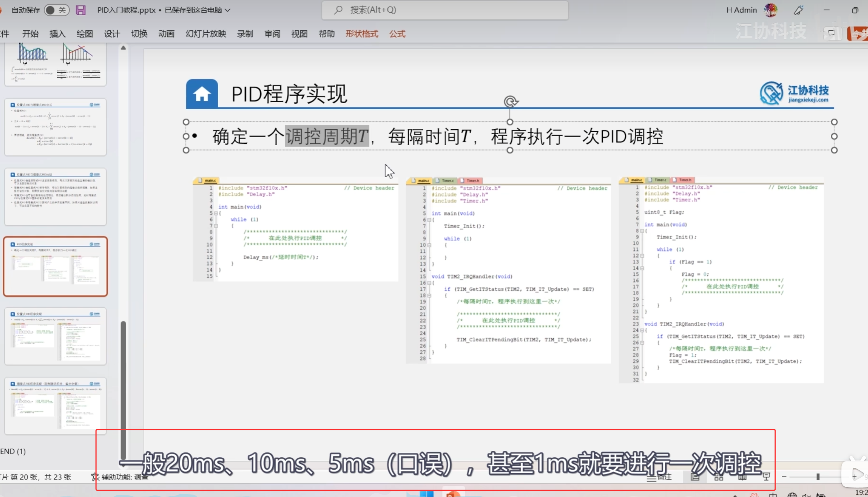Screen dimensions: 868x497
Task: Open the 绘图 (Draw) ribbon tab
Action: [85, 34]
